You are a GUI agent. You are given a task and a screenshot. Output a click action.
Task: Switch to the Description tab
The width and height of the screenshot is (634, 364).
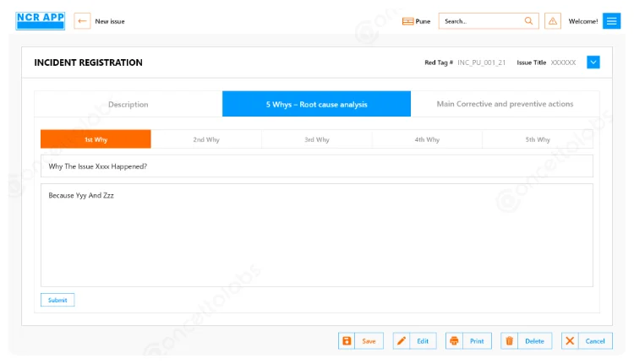tap(128, 105)
